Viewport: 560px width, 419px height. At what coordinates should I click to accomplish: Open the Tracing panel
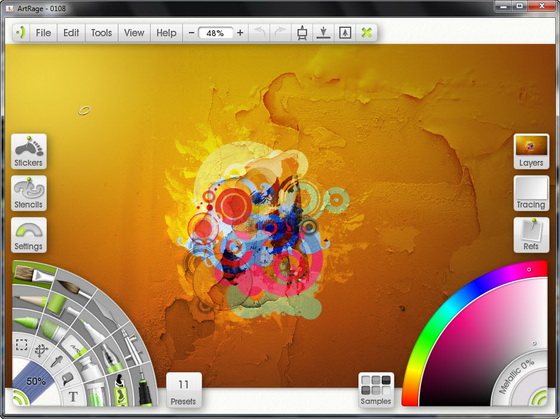[531, 193]
